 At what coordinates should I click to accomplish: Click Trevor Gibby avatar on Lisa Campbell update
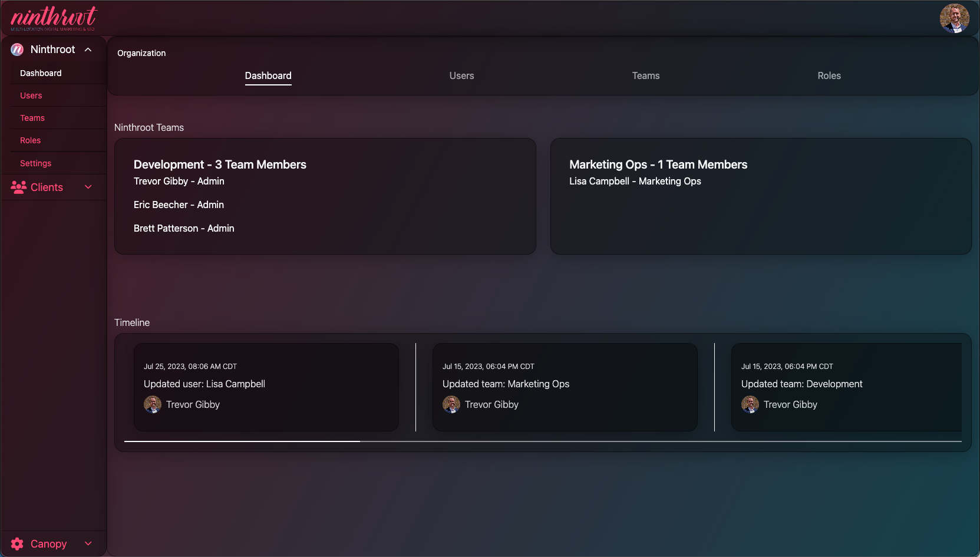153,404
